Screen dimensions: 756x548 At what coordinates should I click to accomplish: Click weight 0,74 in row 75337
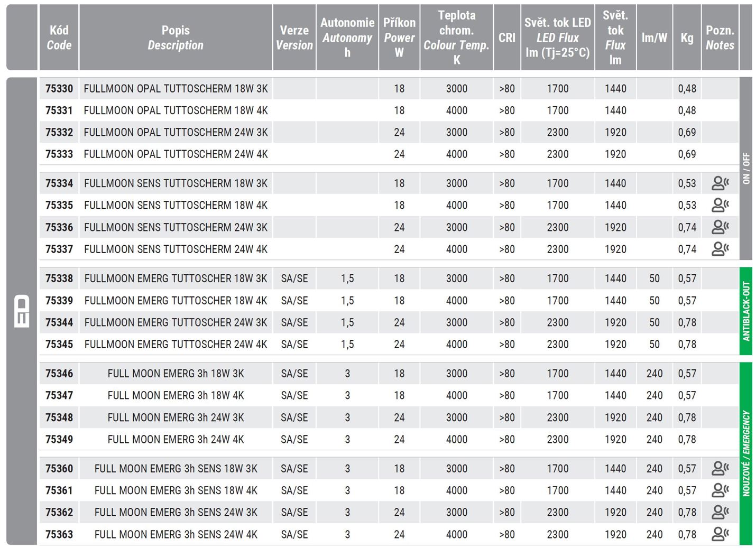click(x=687, y=249)
